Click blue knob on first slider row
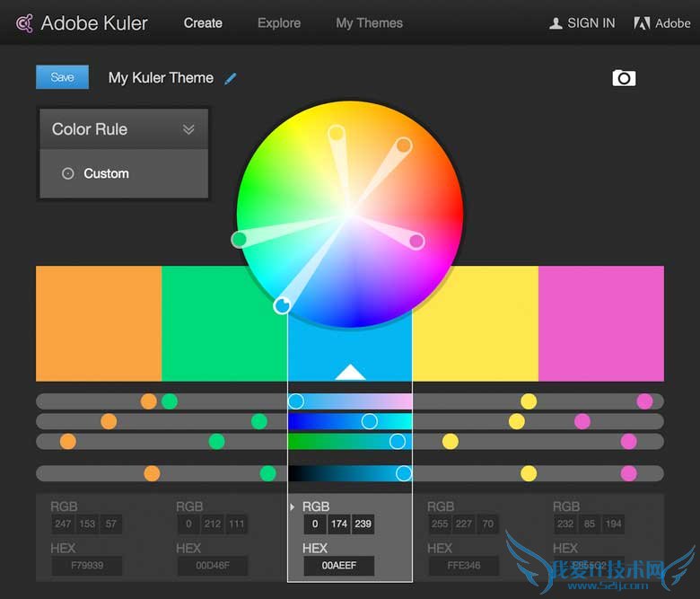This screenshot has width=700, height=599. [296, 401]
